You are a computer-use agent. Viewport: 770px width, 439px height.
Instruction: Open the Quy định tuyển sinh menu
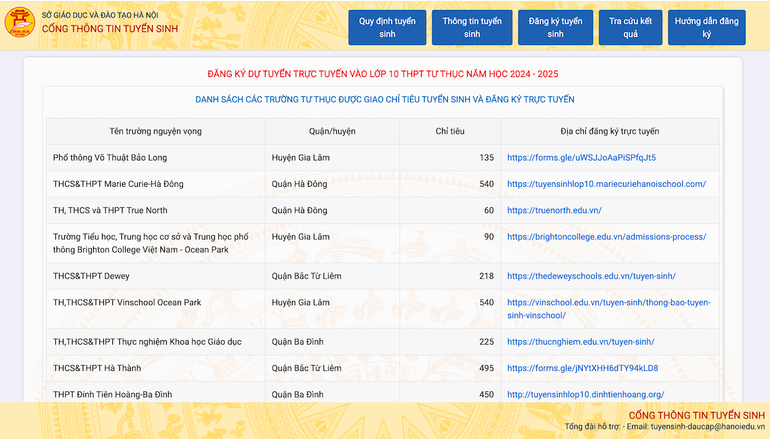pos(387,27)
